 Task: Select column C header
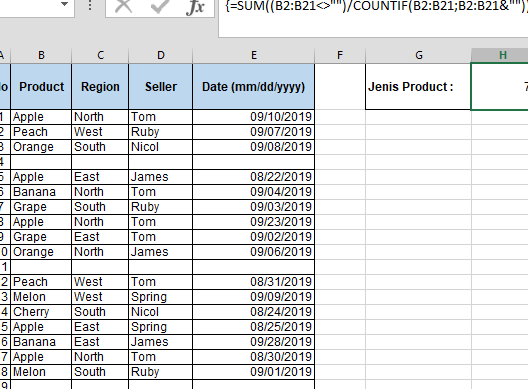[x=100, y=55]
